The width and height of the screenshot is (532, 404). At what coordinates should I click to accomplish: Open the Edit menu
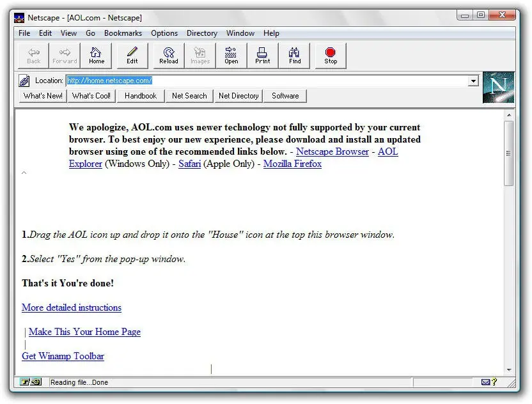pos(45,33)
